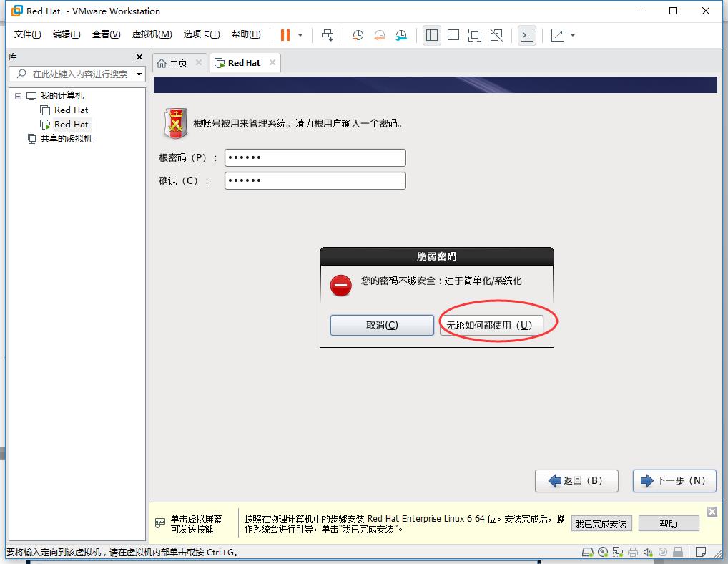
Task: Click 我已完成安装 in the hint bar
Action: pyautogui.click(x=601, y=524)
